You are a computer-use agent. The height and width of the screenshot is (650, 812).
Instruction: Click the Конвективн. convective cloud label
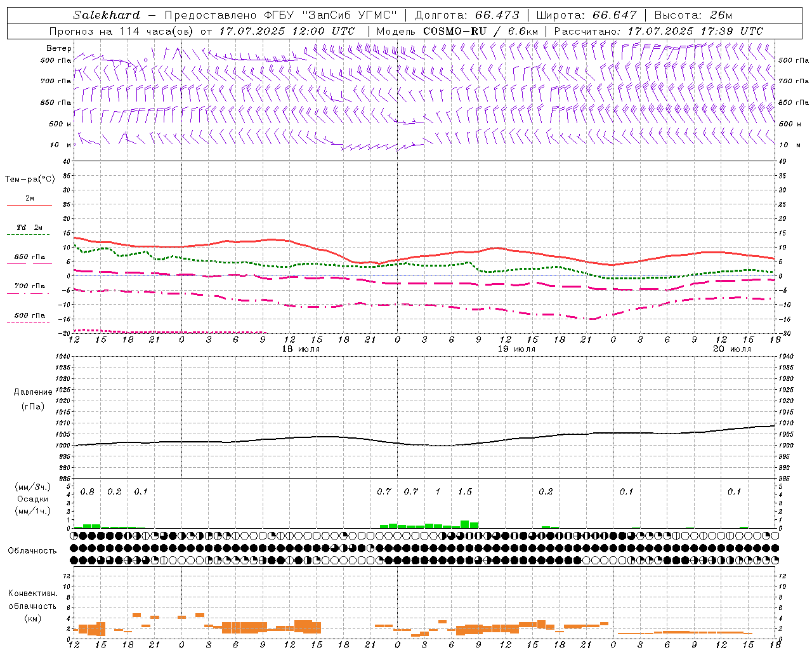coord(32,594)
